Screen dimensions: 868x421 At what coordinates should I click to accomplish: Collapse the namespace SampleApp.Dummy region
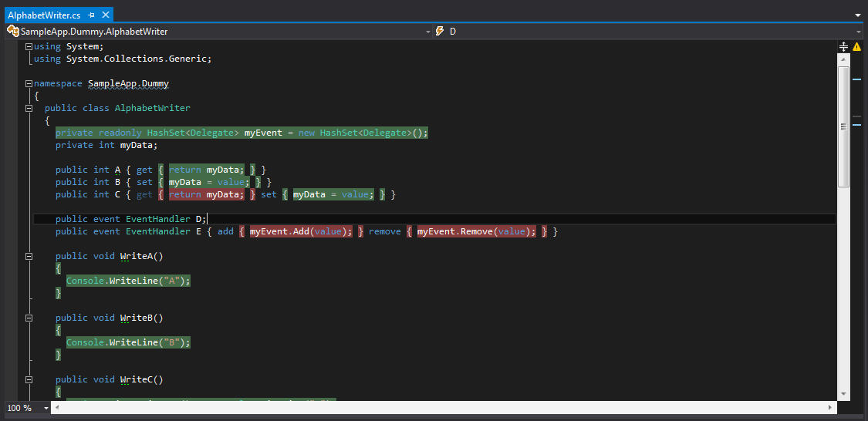click(x=29, y=83)
